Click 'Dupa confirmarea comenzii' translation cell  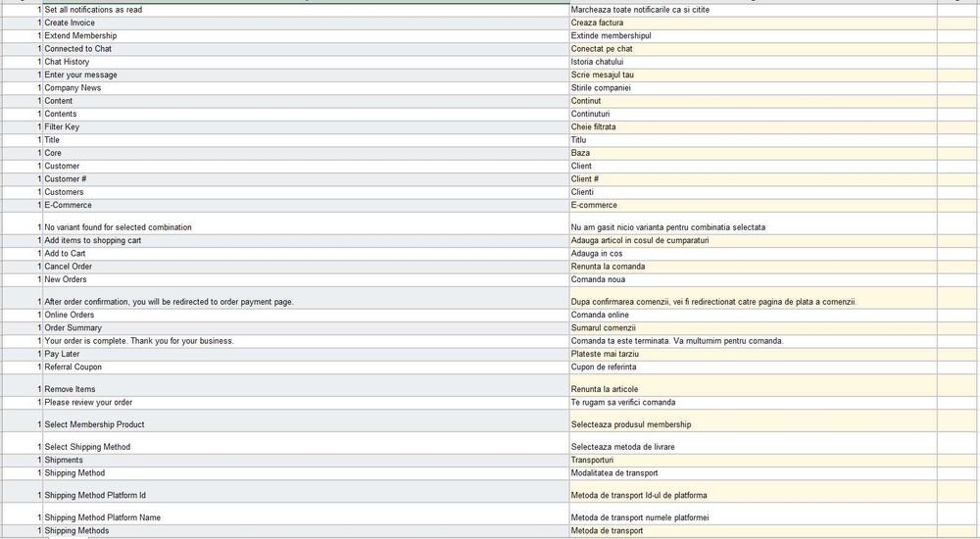(753, 298)
